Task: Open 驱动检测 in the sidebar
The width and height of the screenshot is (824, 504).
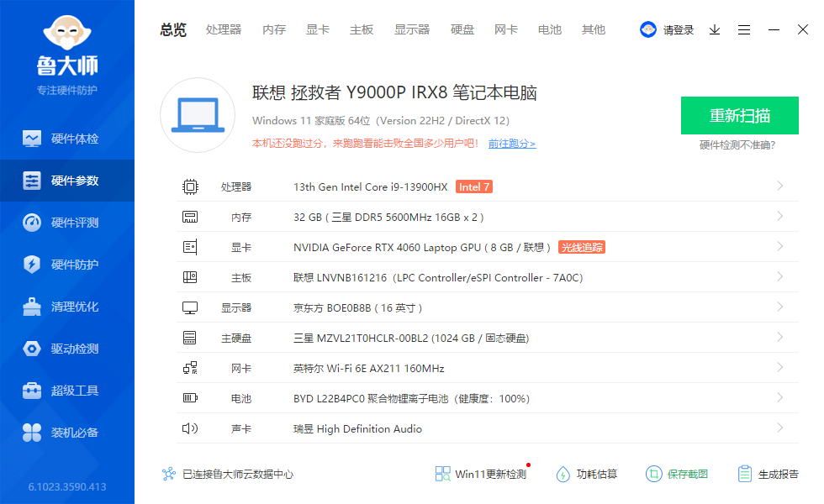Action: tap(66, 349)
